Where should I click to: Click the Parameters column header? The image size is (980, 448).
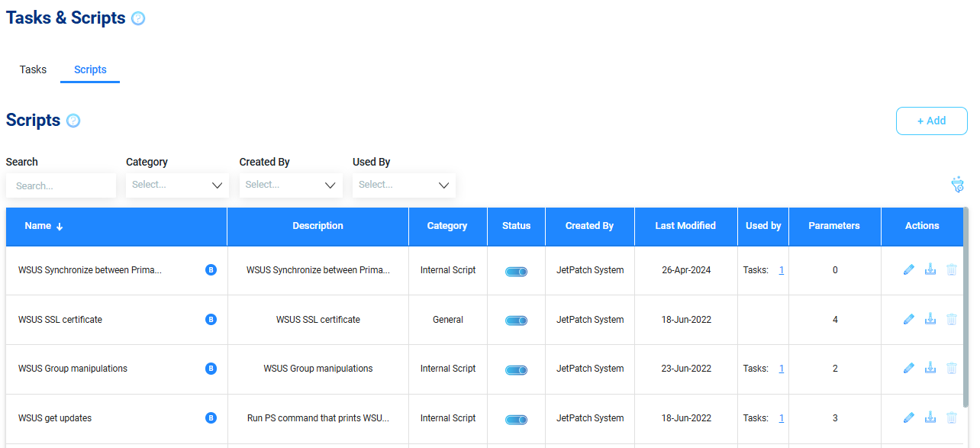[834, 226]
